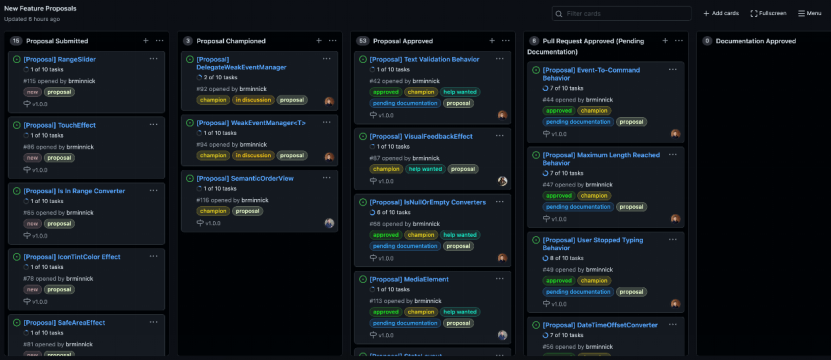Image resolution: width=831 pixels, height=360 pixels.
Task: Click the open issue icon on SemanticOrderView card
Action: coord(190,178)
